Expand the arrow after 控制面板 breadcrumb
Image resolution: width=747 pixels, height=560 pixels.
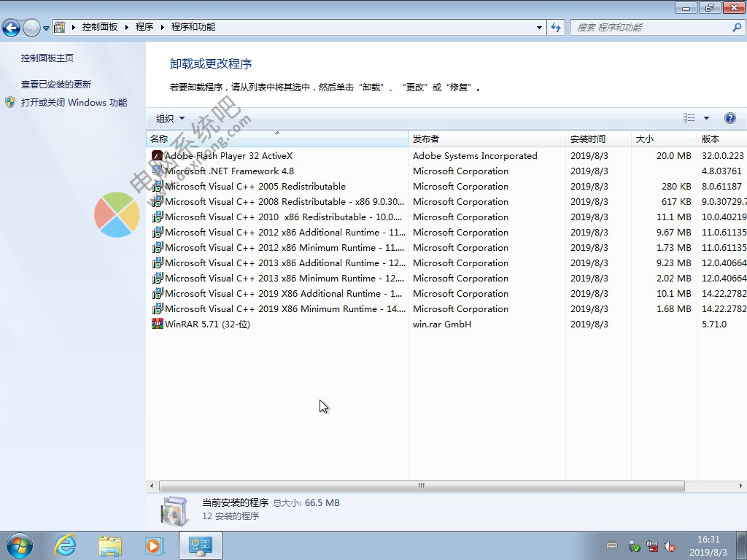[x=127, y=27]
